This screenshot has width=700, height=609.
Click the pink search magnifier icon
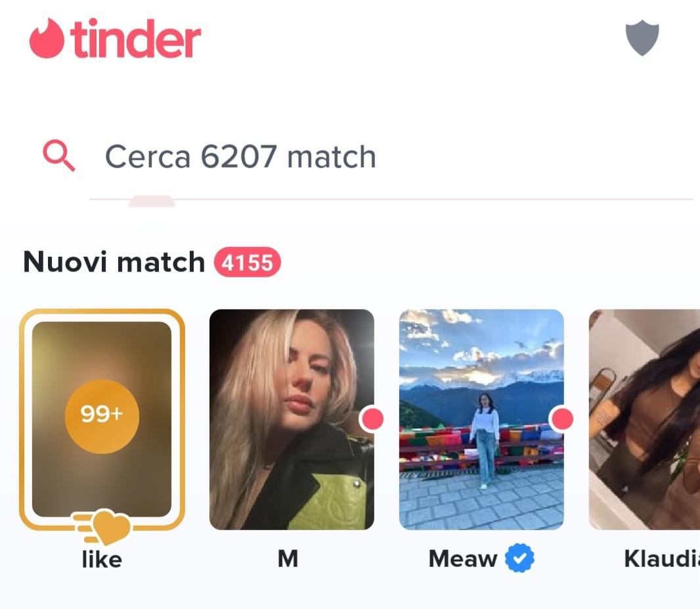point(58,156)
